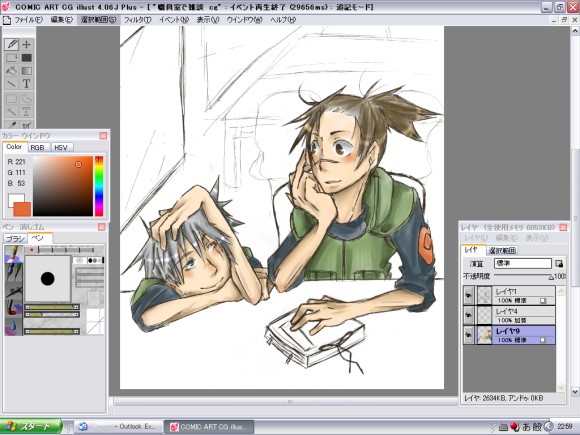
Task: Open the ヘルプ(H) menu
Action: click(283, 20)
